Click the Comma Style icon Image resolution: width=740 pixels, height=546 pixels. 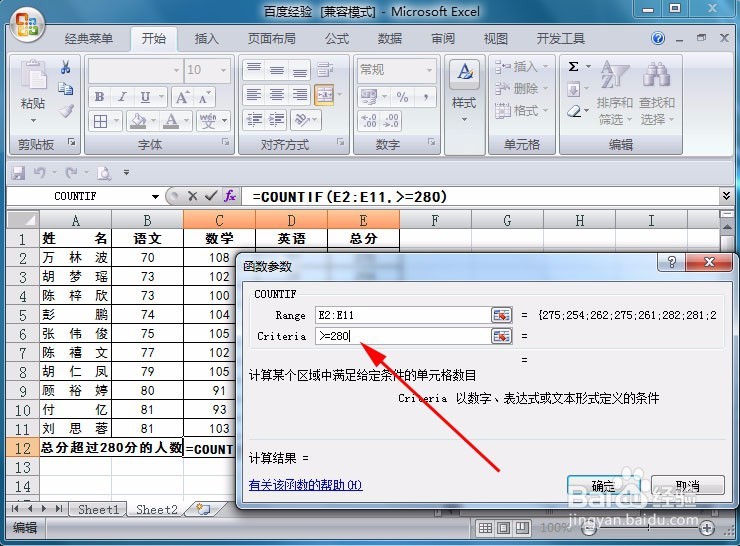[426, 97]
